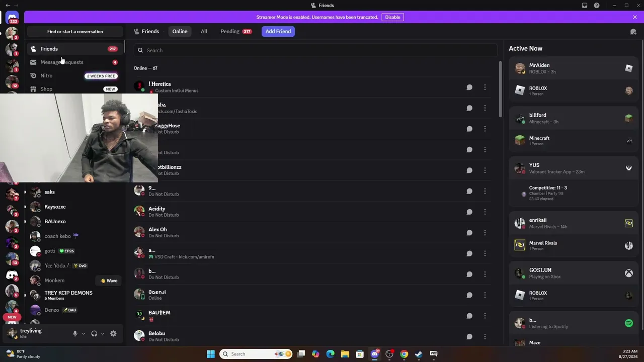Switch to the Pending friends tab
This screenshot has height=362, width=644.
[236, 32]
